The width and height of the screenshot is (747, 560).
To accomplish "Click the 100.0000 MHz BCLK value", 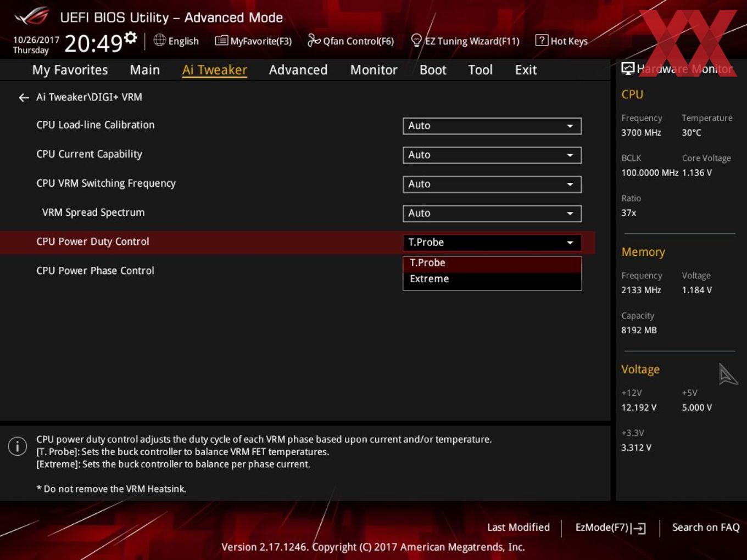I will tap(650, 172).
